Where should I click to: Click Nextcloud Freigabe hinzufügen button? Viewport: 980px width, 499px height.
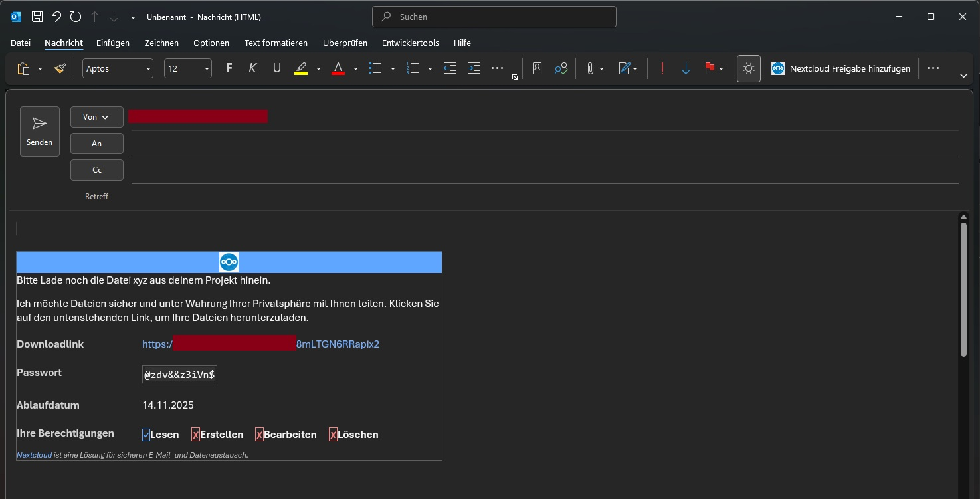[841, 68]
